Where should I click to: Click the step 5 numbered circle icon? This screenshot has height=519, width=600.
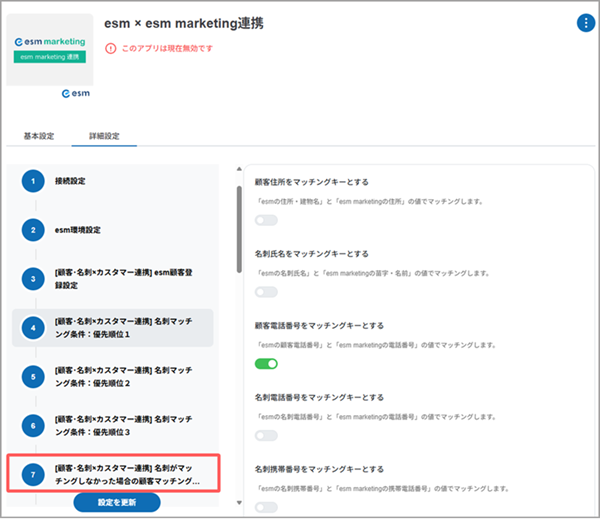33,376
